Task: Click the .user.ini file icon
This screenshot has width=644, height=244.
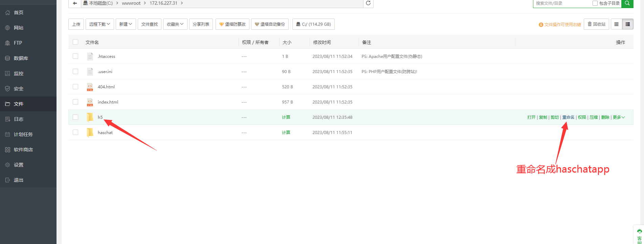Action: point(90,71)
